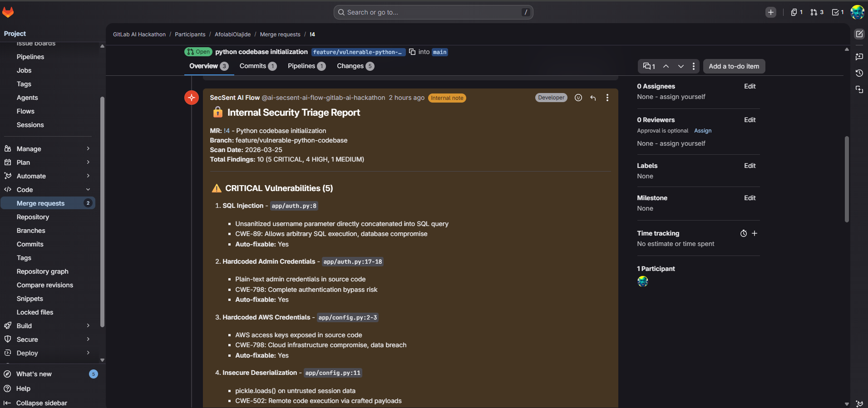868x408 pixels.
Task: Click the main page vertical scrollbar
Action: point(847,179)
